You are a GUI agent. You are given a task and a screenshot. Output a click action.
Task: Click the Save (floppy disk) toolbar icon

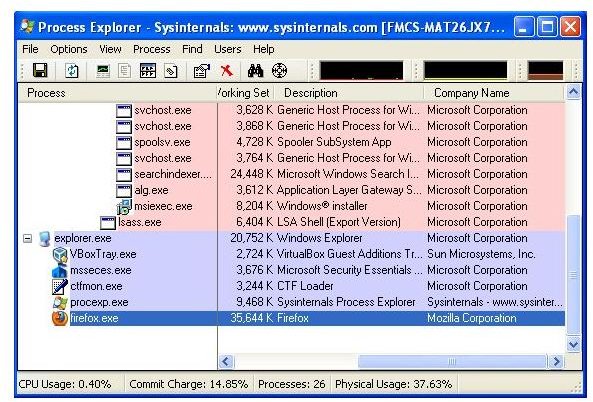point(40,71)
